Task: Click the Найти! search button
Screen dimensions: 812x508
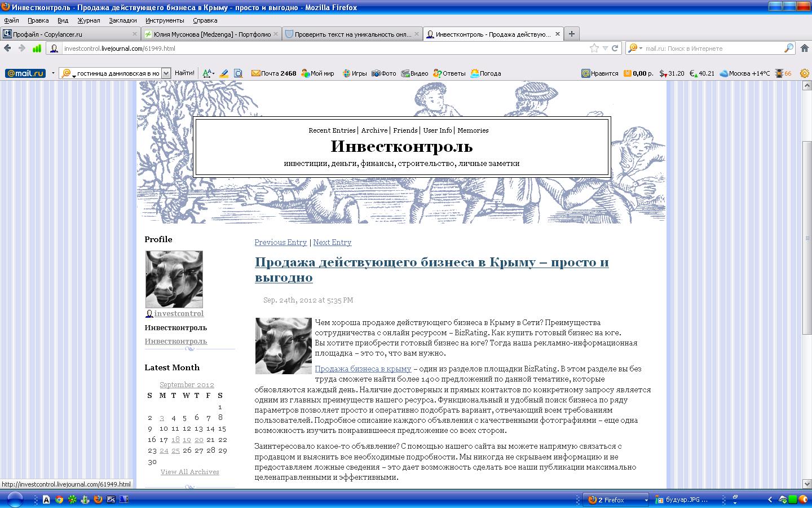Action: [184, 73]
